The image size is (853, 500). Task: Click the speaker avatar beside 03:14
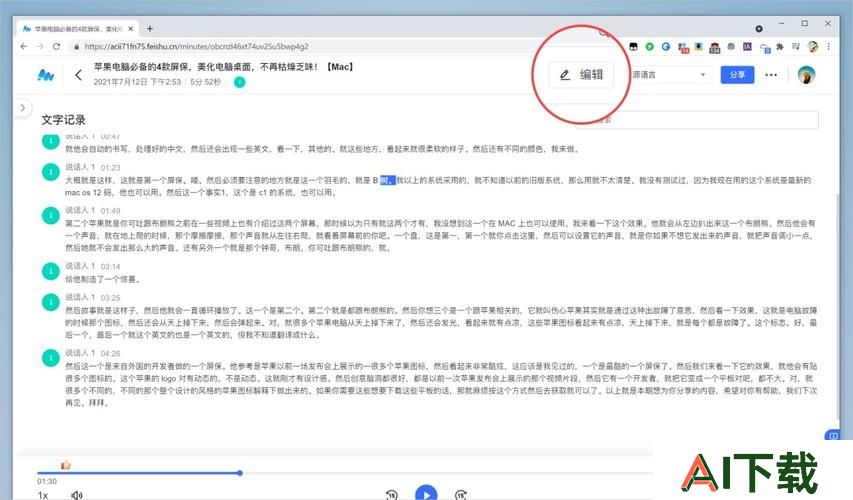tap(51, 271)
